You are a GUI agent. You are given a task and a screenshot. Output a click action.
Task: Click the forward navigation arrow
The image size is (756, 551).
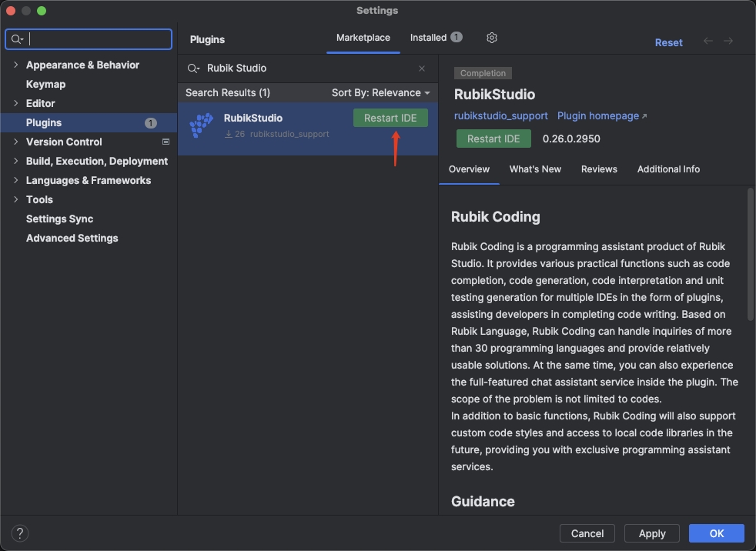[x=728, y=41]
